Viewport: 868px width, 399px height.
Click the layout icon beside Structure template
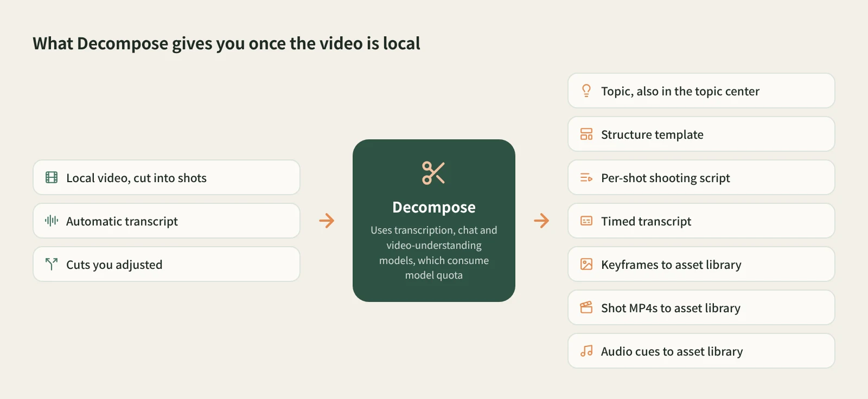tap(586, 134)
